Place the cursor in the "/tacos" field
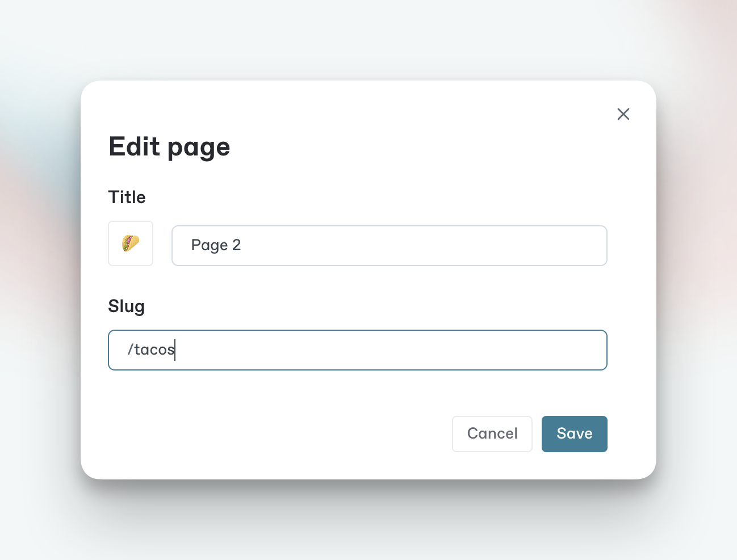 (357, 350)
